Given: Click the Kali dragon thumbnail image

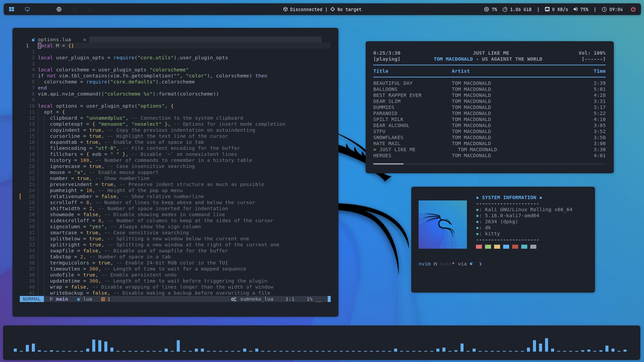Looking at the screenshot, I should pos(443,225).
